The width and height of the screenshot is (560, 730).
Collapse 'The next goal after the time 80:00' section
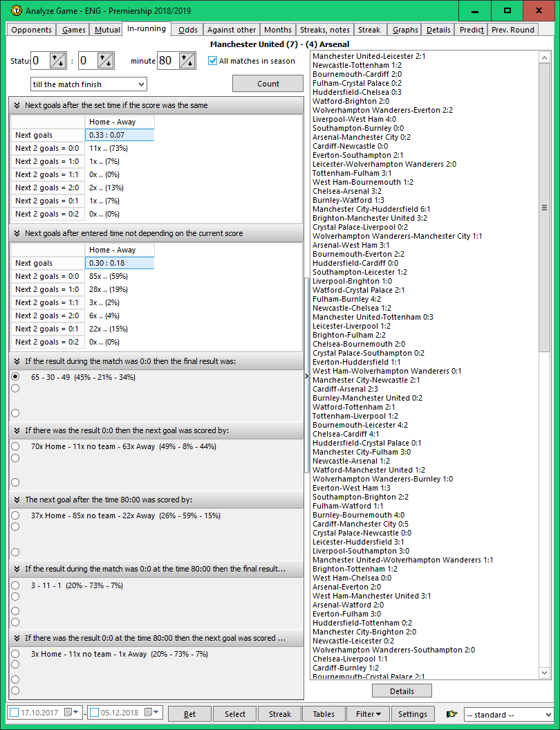[x=17, y=500]
